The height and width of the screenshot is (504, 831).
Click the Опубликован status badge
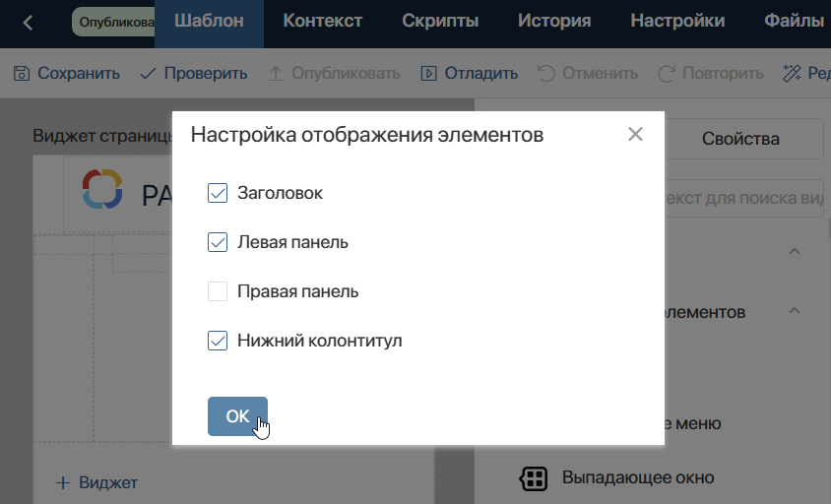pyautogui.click(x=113, y=22)
